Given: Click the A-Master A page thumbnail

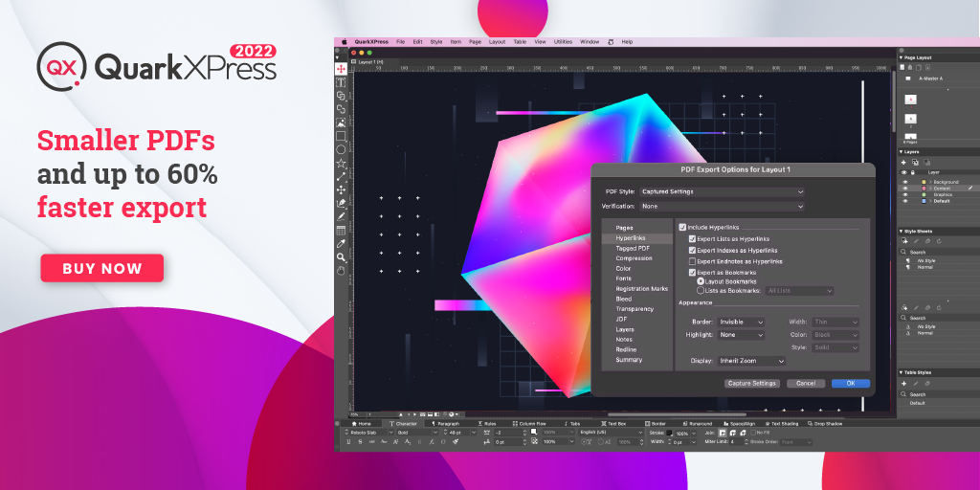Looking at the screenshot, I should 908,78.
